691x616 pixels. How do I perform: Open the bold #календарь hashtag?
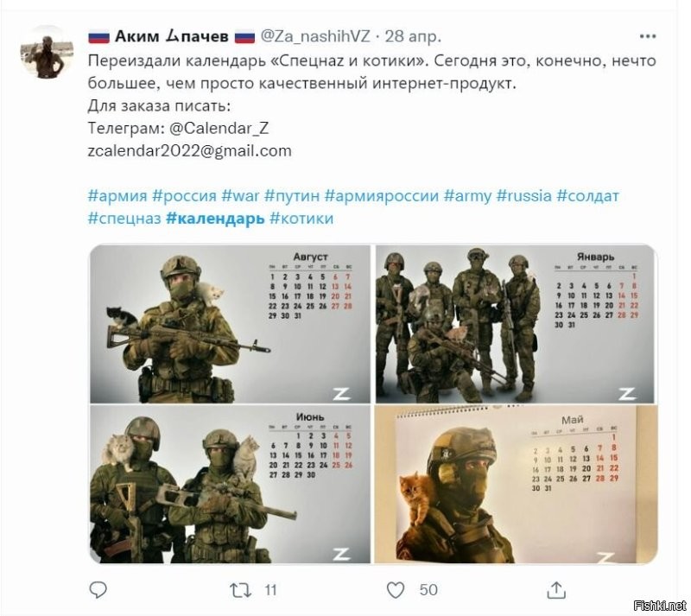[215, 219]
